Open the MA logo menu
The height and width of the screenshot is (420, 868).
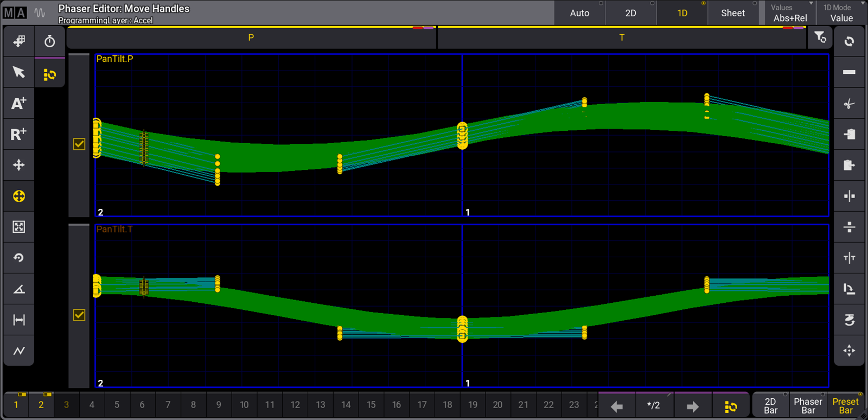pos(15,12)
